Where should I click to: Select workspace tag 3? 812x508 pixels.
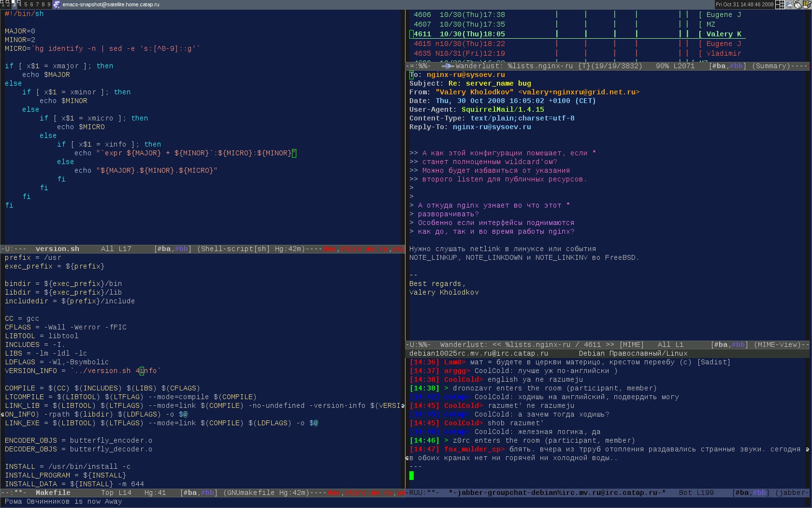point(14,4)
